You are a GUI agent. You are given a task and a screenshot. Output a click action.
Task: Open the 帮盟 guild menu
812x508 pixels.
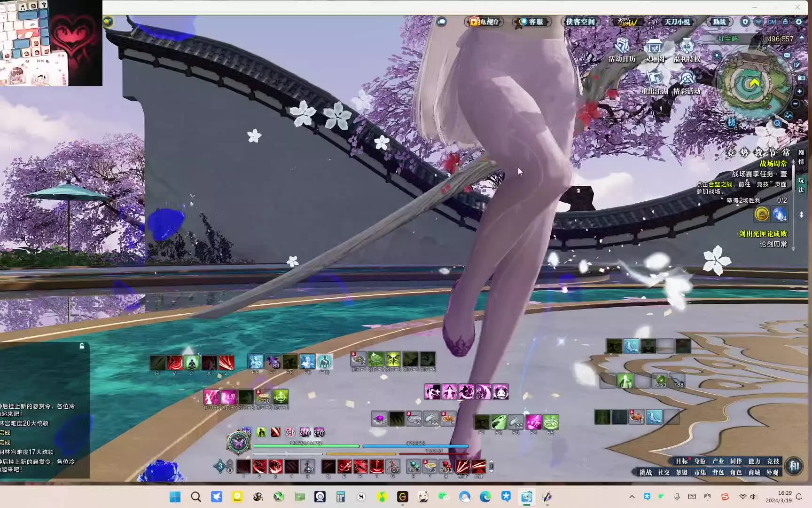pyautogui.click(x=682, y=472)
